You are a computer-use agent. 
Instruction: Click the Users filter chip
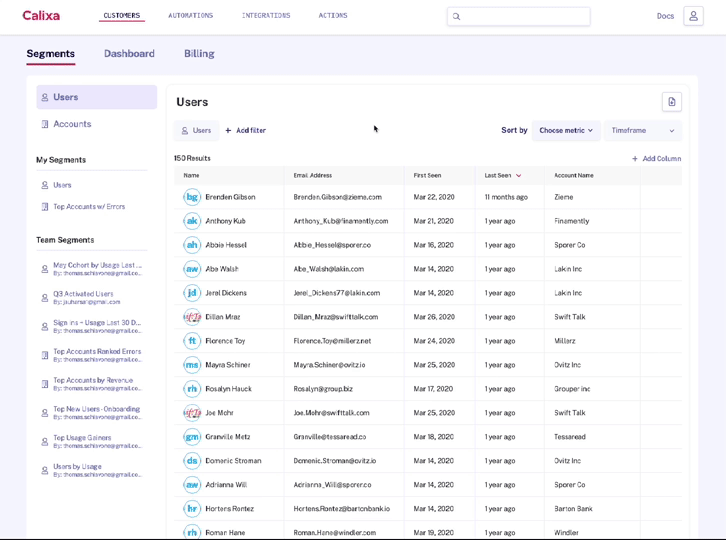coord(196,131)
